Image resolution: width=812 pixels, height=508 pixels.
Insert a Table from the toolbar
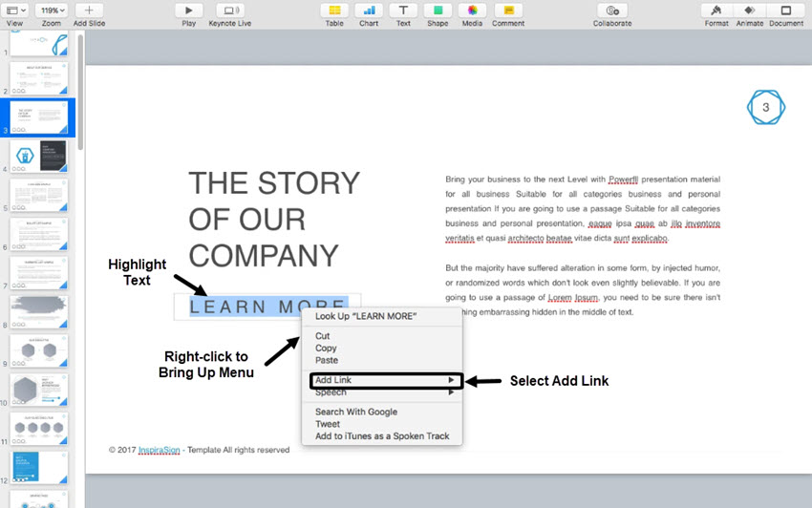[334, 11]
